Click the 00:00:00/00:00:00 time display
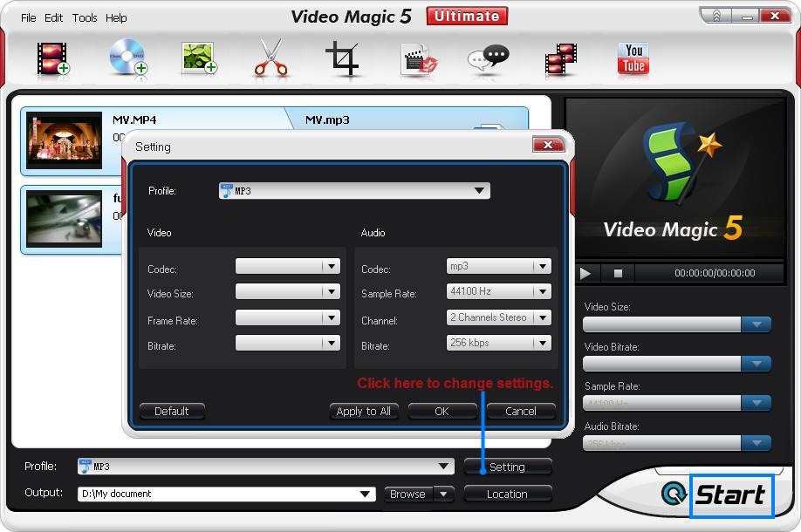 pyautogui.click(x=715, y=273)
